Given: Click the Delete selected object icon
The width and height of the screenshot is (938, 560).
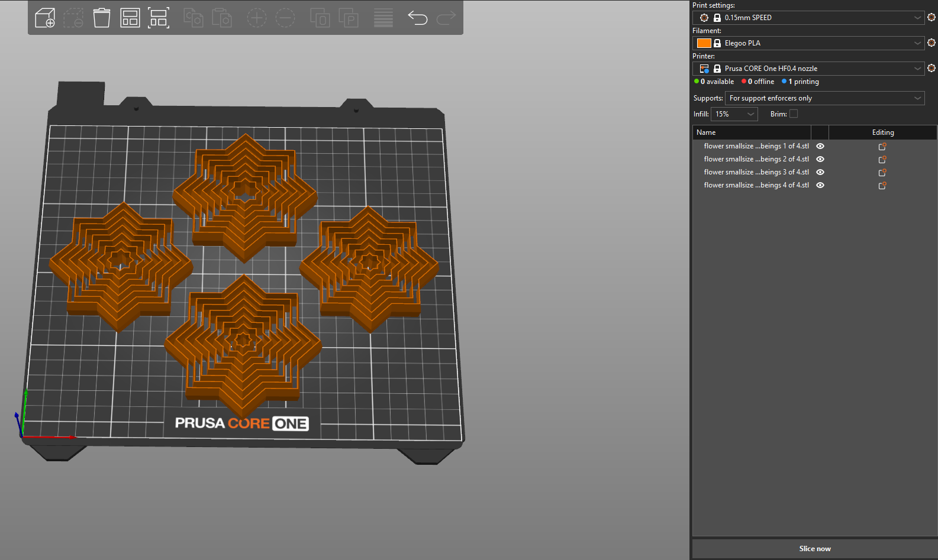Looking at the screenshot, I should 73,18.
